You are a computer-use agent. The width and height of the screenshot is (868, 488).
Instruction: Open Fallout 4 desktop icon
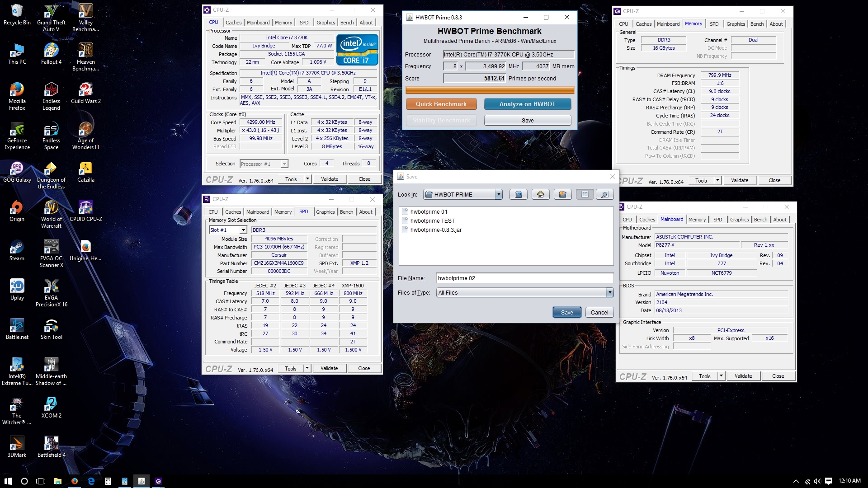[x=52, y=54]
